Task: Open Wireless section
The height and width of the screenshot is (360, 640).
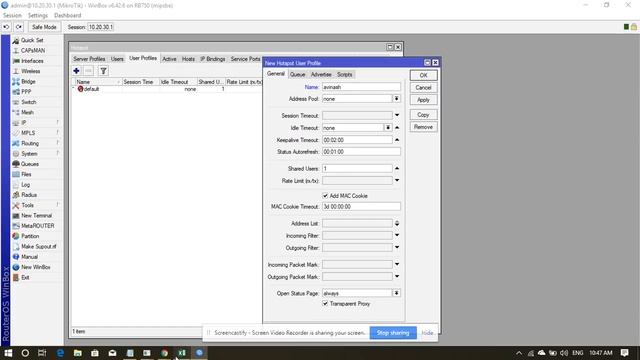Action: point(31,71)
